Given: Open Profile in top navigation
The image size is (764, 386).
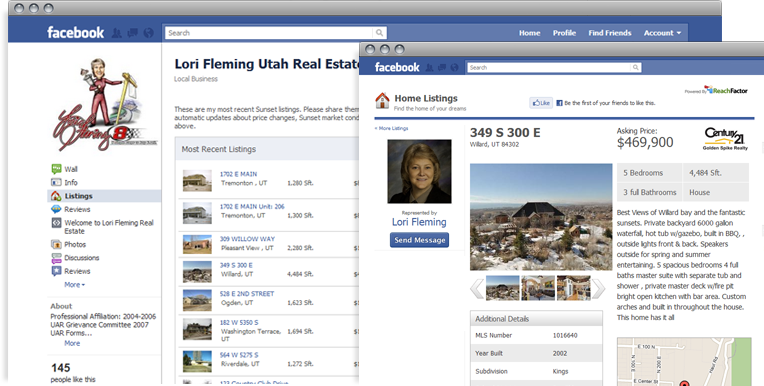Looking at the screenshot, I should click(x=564, y=33).
